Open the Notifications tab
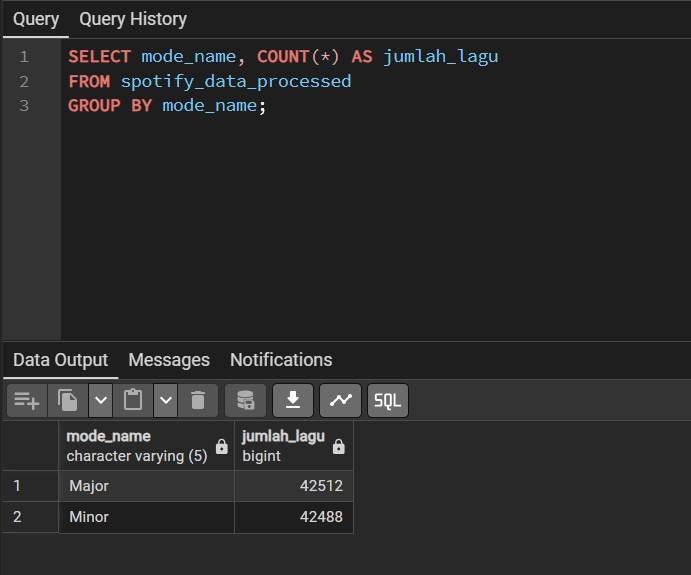 click(281, 360)
